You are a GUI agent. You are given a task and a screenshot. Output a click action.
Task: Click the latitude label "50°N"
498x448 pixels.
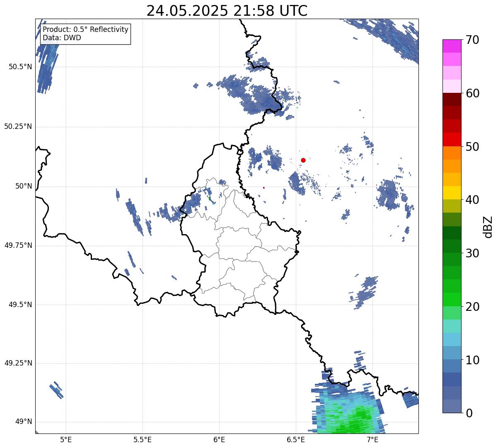pyautogui.click(x=24, y=186)
